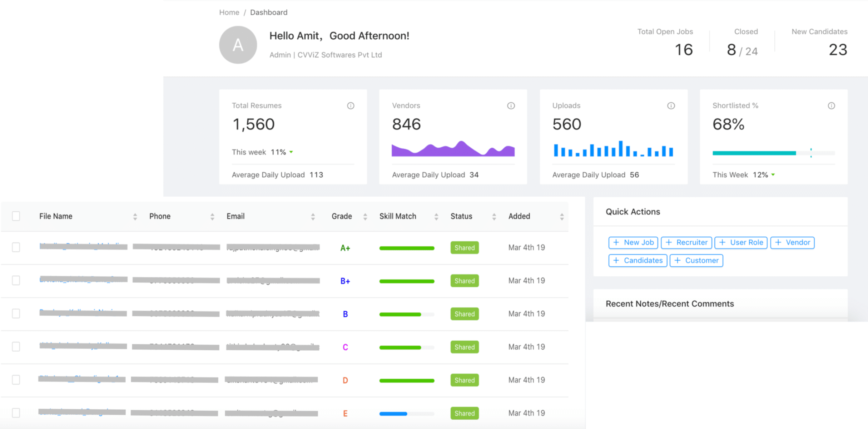The height and width of the screenshot is (429, 868).
Task: Click the Candidates plus icon
Action: point(617,260)
